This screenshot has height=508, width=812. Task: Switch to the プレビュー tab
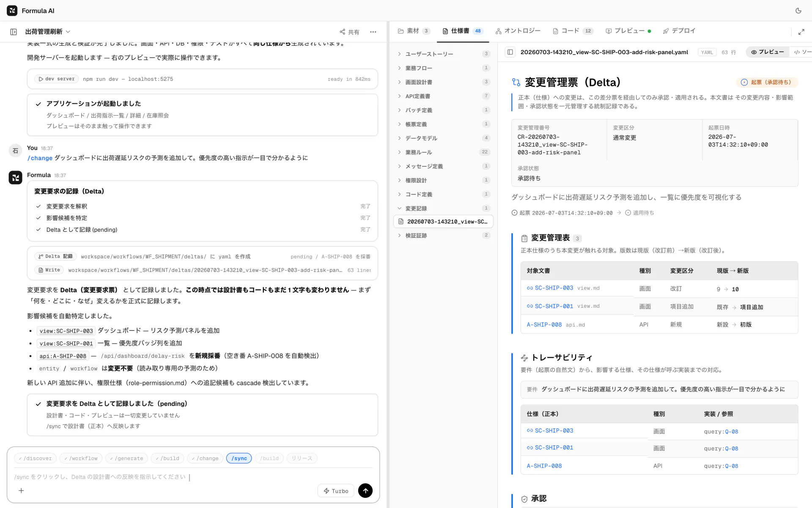pos(628,31)
